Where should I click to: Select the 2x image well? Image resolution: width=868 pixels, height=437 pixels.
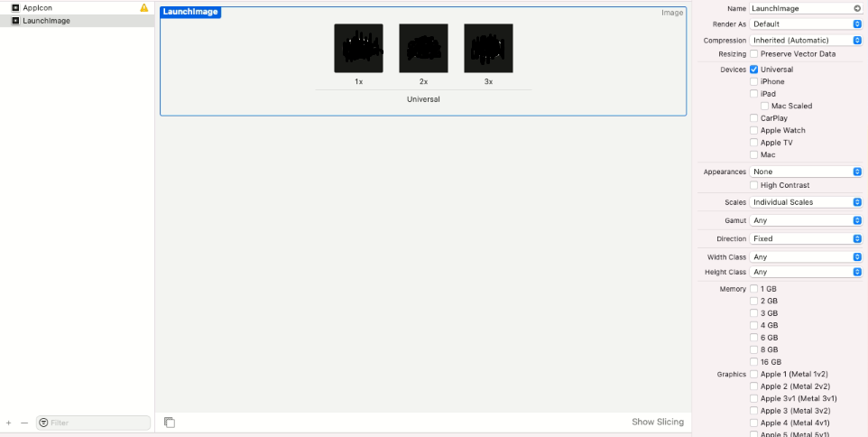(x=423, y=48)
